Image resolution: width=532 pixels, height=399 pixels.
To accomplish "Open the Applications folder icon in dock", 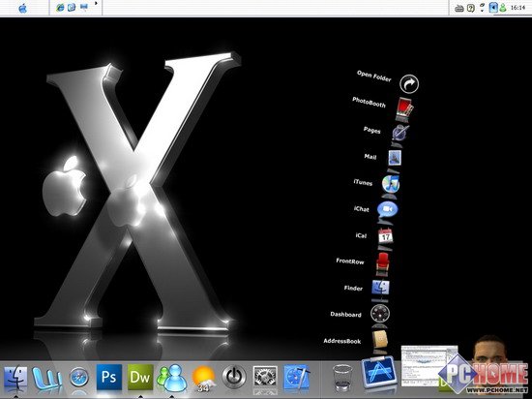I will pyautogui.click(x=379, y=372).
